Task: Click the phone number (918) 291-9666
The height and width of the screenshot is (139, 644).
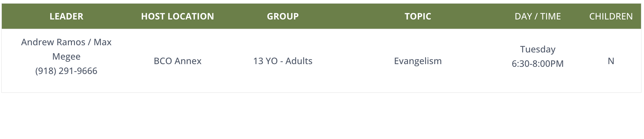Action: 66,71
